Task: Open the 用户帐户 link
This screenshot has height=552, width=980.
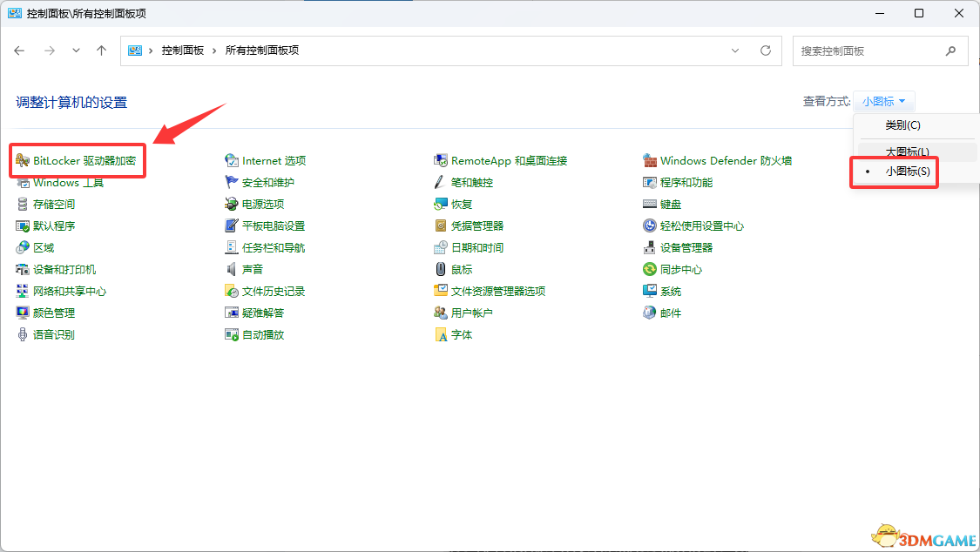Action: pyautogui.click(x=471, y=313)
